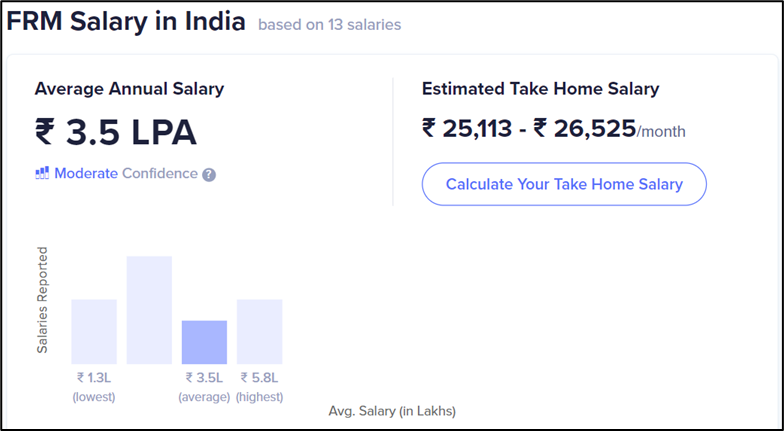Click the tallest unlabeled salary bar
The image size is (784, 431).
pos(149,310)
